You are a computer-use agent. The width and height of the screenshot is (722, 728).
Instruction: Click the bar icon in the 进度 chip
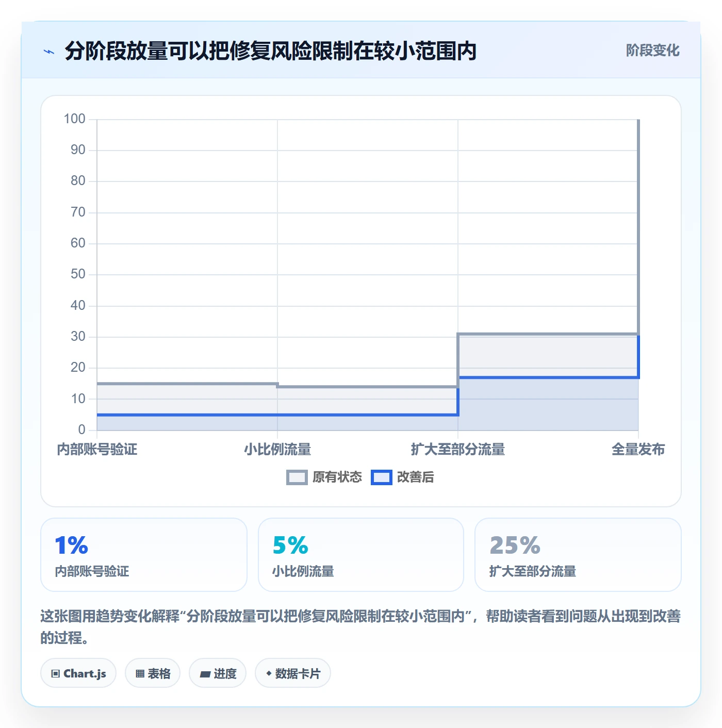[x=205, y=674]
